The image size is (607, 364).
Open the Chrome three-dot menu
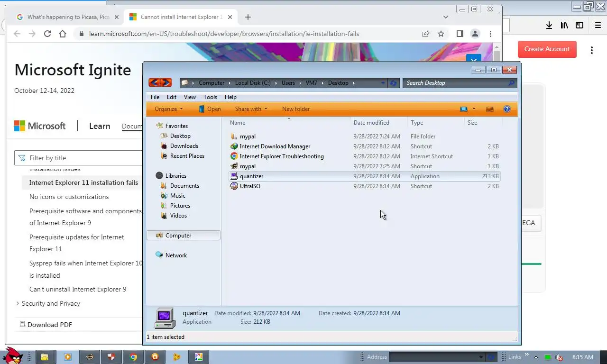tap(490, 34)
